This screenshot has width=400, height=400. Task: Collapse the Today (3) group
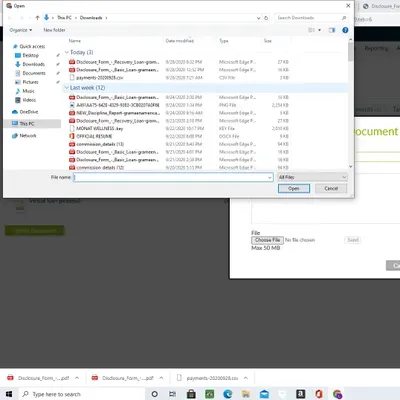(x=67, y=52)
